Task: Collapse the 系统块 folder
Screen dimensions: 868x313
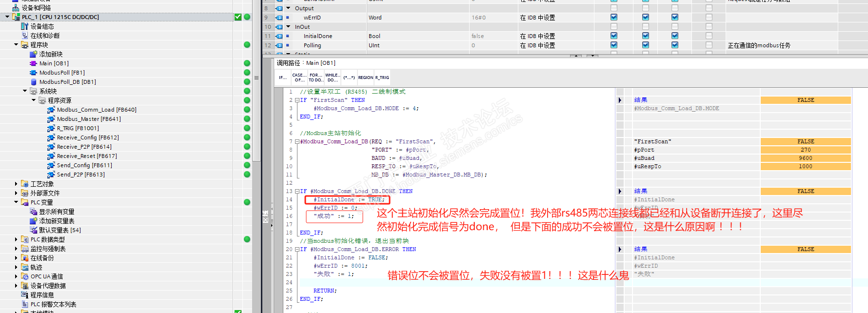Action: (x=25, y=91)
